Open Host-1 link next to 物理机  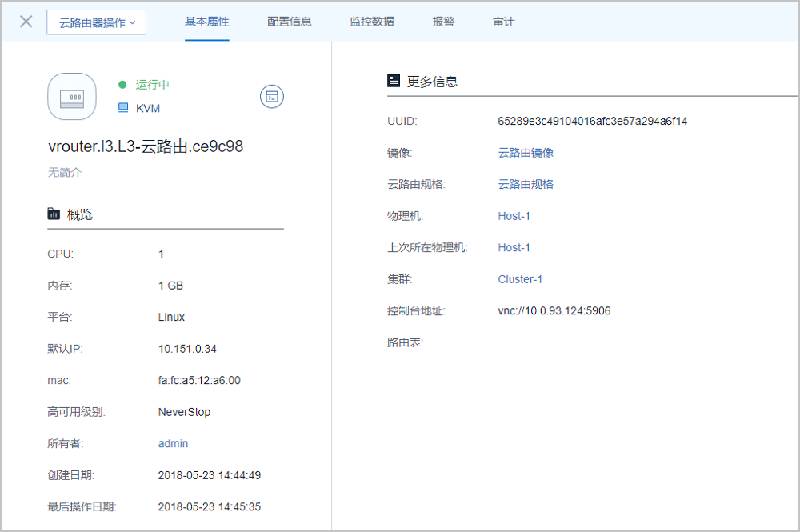click(x=514, y=216)
